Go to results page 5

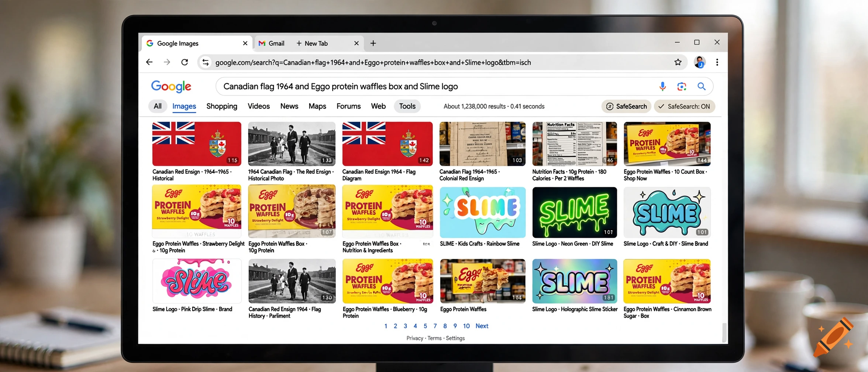[x=425, y=326]
